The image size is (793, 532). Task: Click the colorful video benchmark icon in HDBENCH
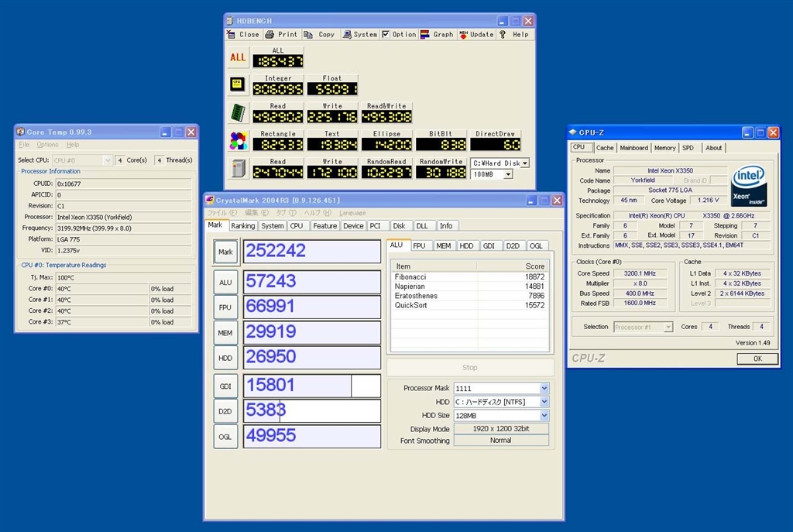(x=238, y=141)
